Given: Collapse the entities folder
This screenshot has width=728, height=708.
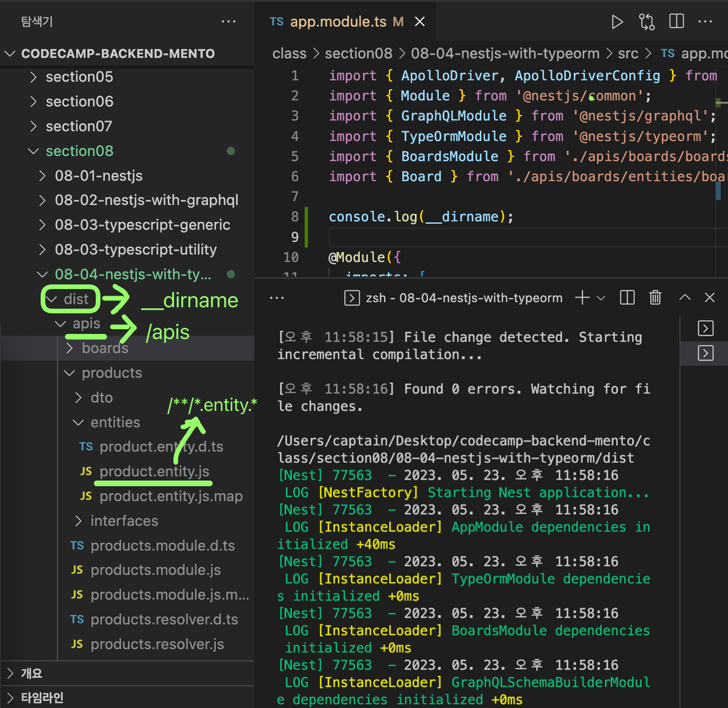Looking at the screenshot, I should coord(127,423).
